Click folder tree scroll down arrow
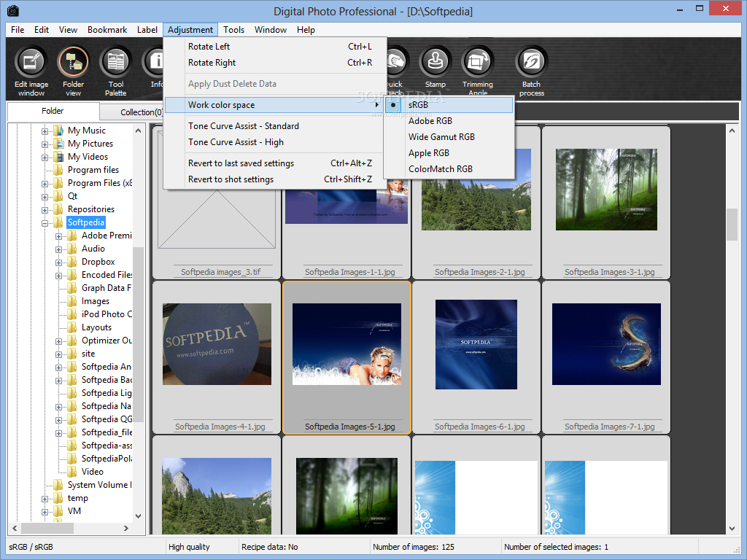 138,516
